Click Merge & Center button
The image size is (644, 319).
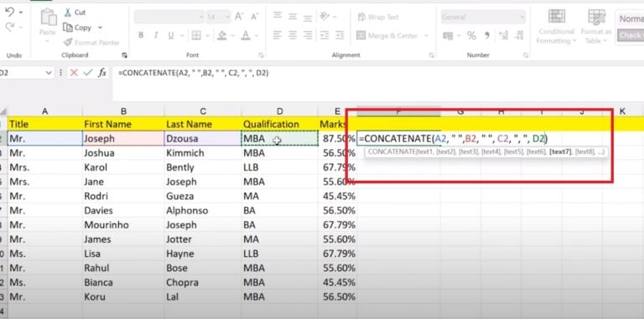[387, 36]
